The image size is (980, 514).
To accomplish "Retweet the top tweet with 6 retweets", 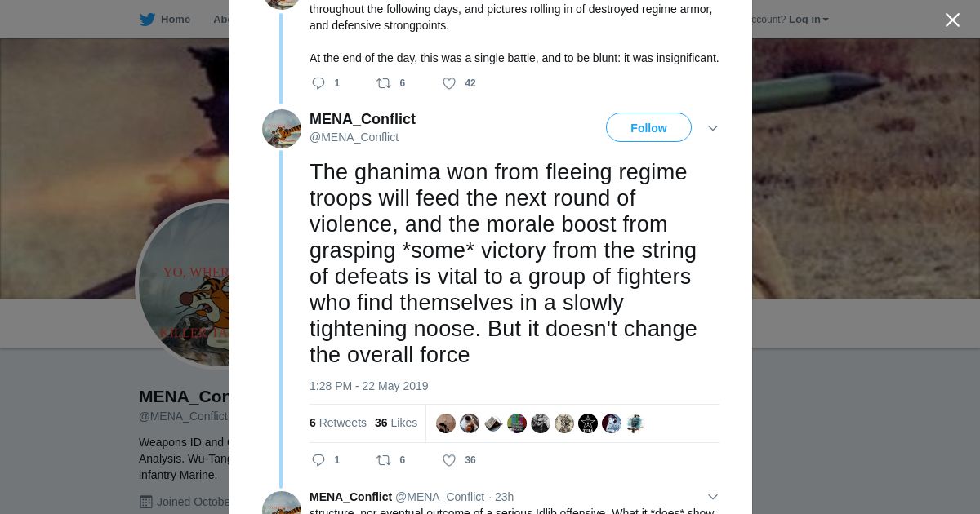I will click(384, 83).
